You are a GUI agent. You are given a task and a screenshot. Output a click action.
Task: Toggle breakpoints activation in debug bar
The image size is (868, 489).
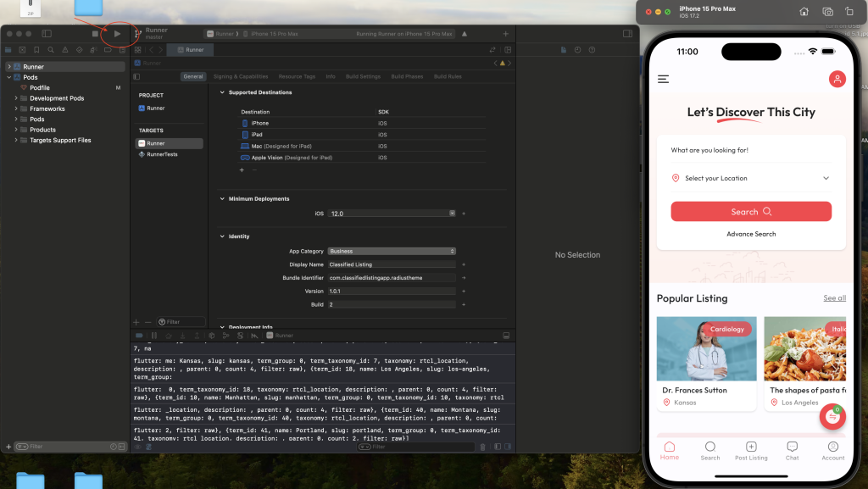[140, 336]
